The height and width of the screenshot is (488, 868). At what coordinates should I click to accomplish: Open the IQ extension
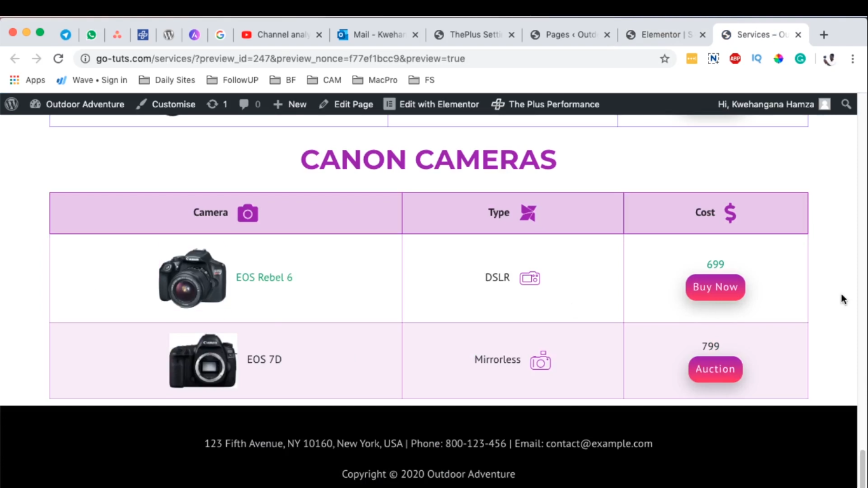[756, 58]
